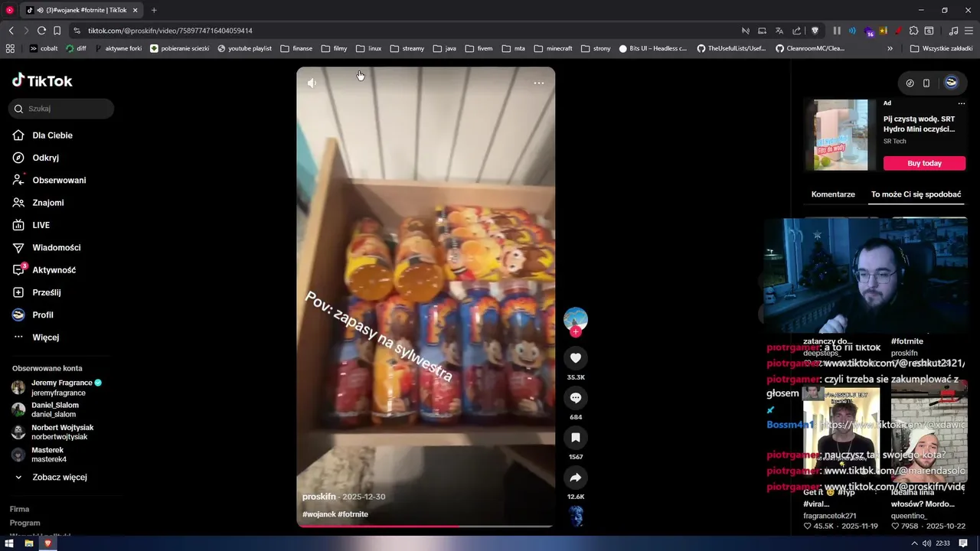Click the Buy today ad button
Screen dimensions: 980x551
[924, 163]
